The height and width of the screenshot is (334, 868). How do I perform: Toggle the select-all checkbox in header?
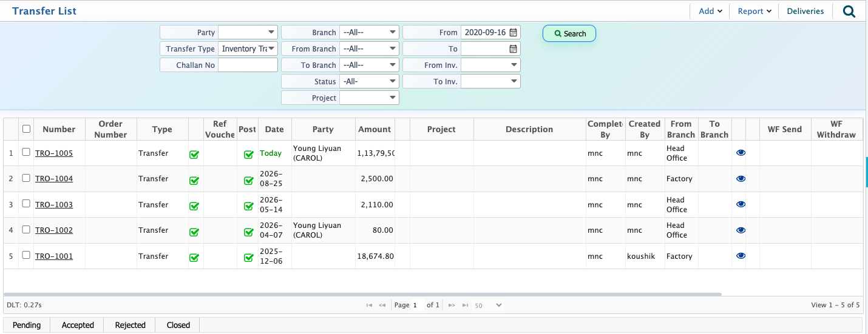click(x=26, y=129)
